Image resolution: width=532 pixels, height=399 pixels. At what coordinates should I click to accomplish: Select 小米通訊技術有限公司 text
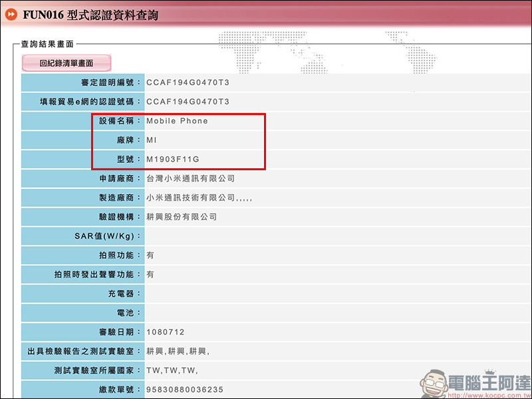tap(190, 198)
